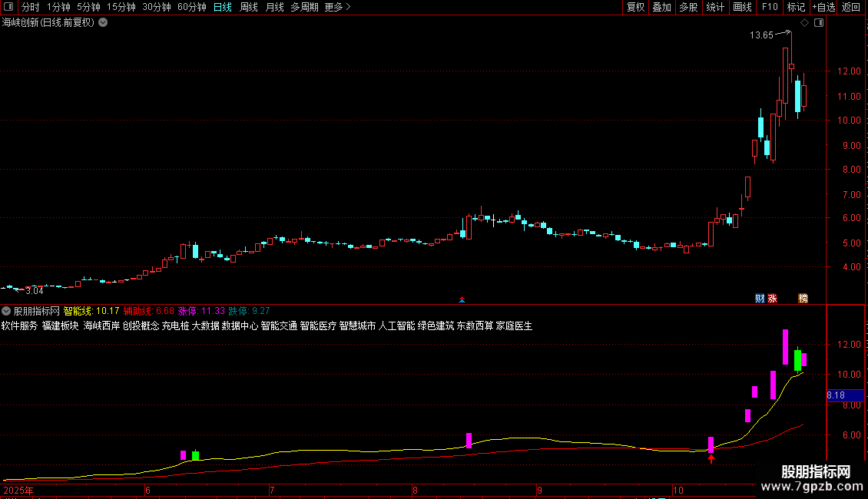Select the 15分钟 period
Viewport: 868px width, 499px height.
(121, 7)
